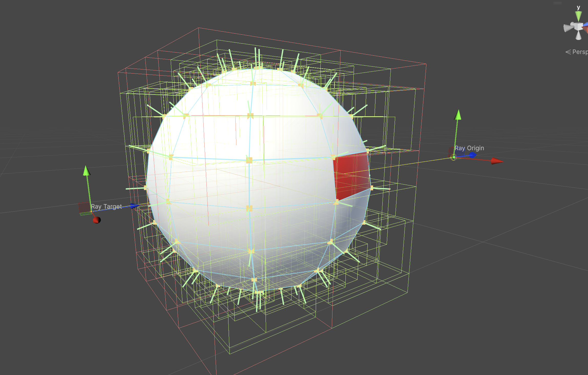Image resolution: width=588 pixels, height=375 pixels.
Task: Click Ray Target's green plane handle
Action: [85, 214]
